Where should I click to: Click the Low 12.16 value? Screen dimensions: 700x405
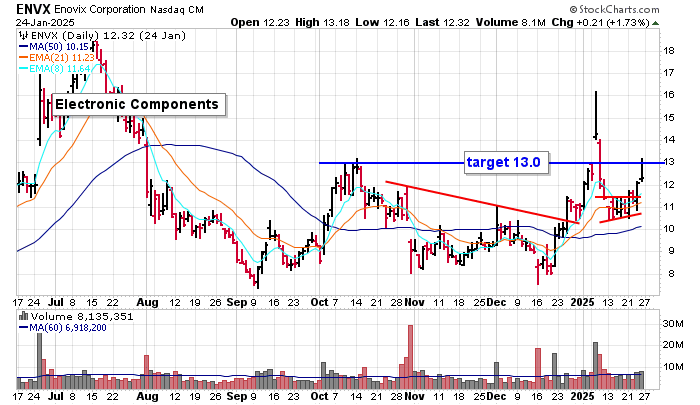(x=383, y=22)
